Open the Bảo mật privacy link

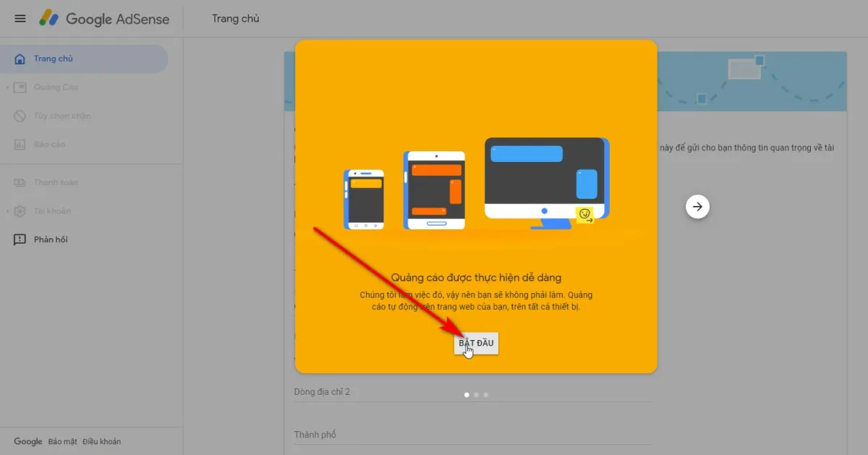(62, 441)
